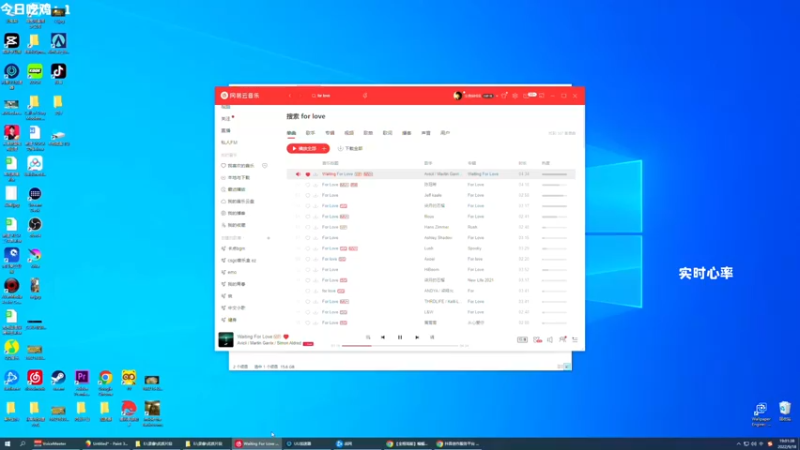Viewport: 800px width, 450px height.
Task: Click the red play-all button
Action: click(x=304, y=148)
